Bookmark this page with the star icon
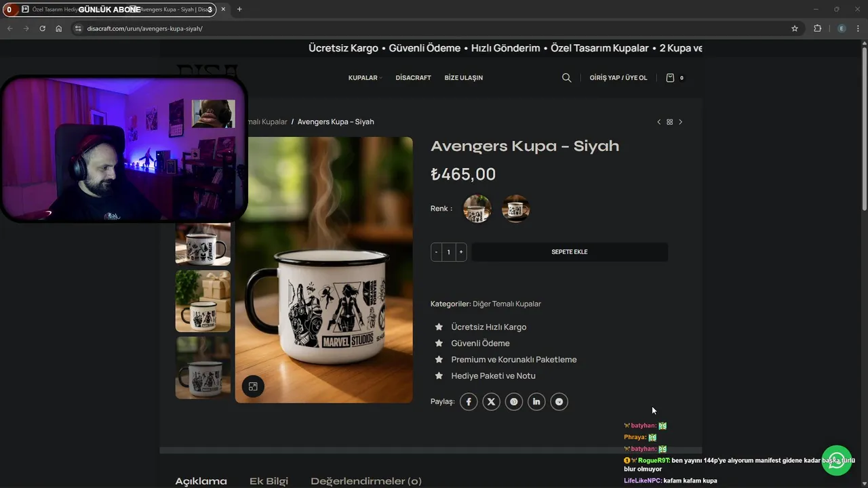Viewport: 868px width, 488px height. point(795,28)
